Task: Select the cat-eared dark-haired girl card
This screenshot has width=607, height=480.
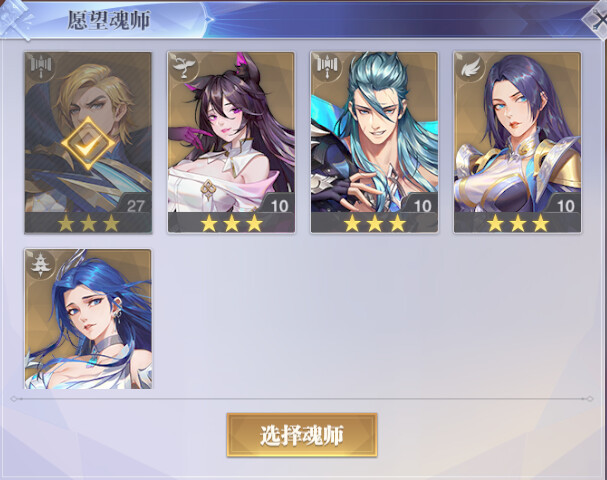Action: [x=231, y=142]
